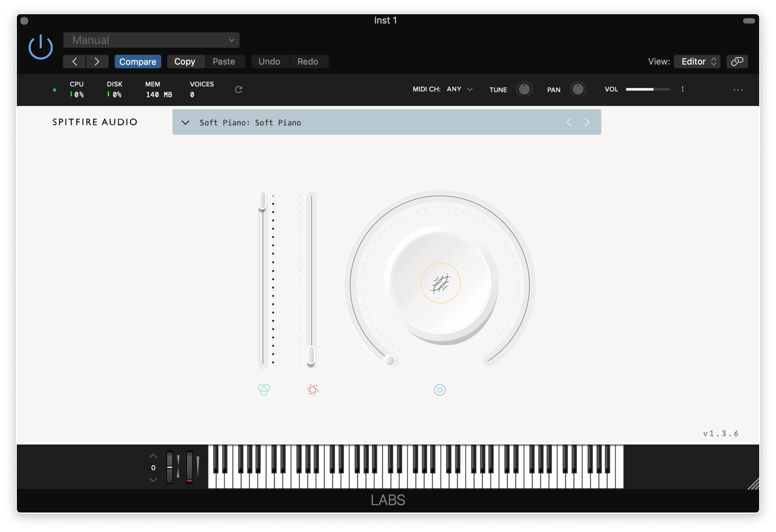Open the View Editor selector
This screenshot has height=532, width=776.
[x=697, y=62]
